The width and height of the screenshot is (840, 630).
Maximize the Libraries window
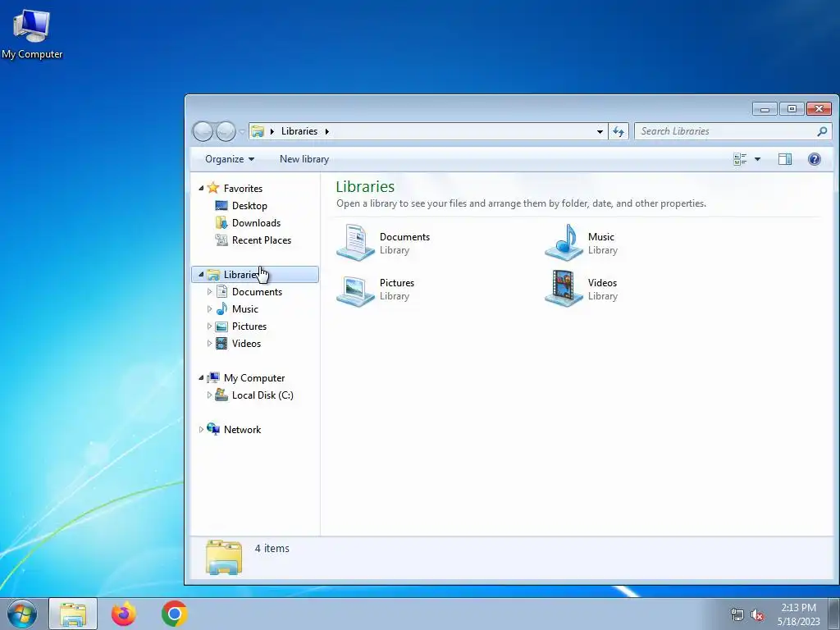tap(792, 109)
